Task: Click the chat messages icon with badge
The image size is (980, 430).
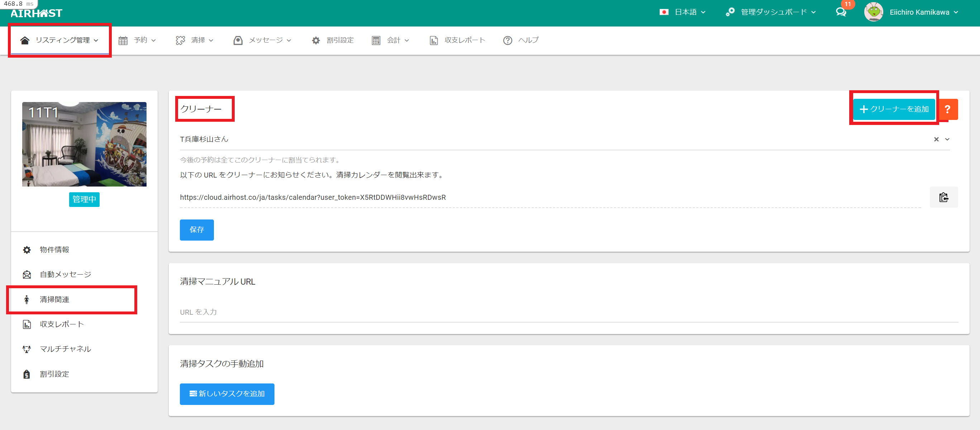Action: point(841,12)
